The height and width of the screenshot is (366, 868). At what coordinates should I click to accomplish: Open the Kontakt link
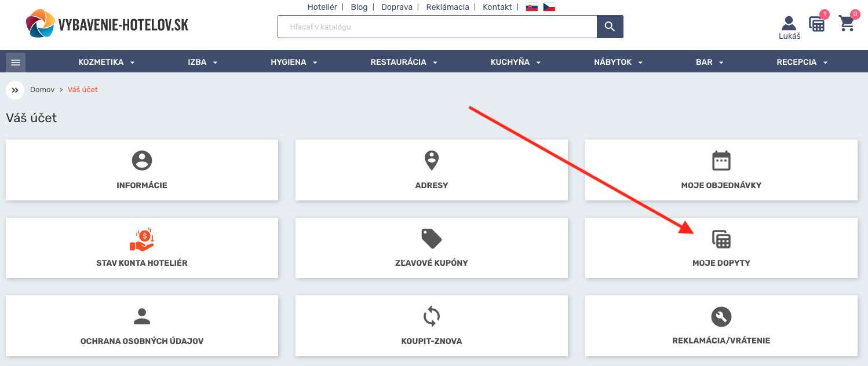[497, 7]
